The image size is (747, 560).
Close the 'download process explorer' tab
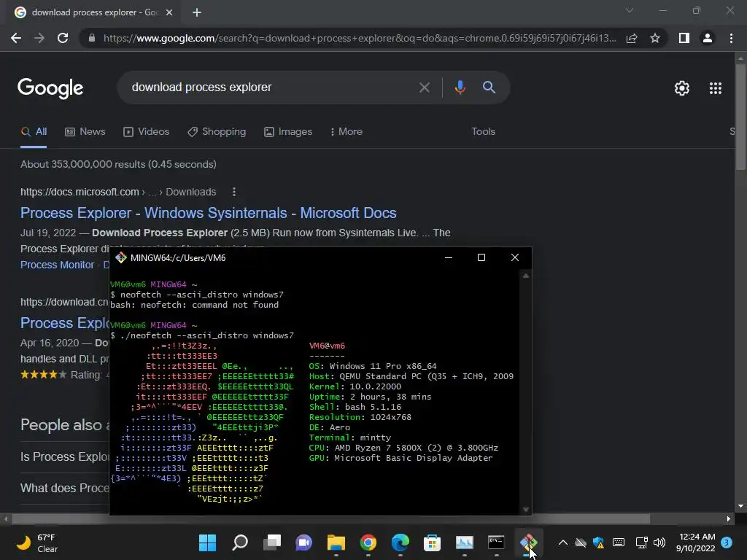169,12
